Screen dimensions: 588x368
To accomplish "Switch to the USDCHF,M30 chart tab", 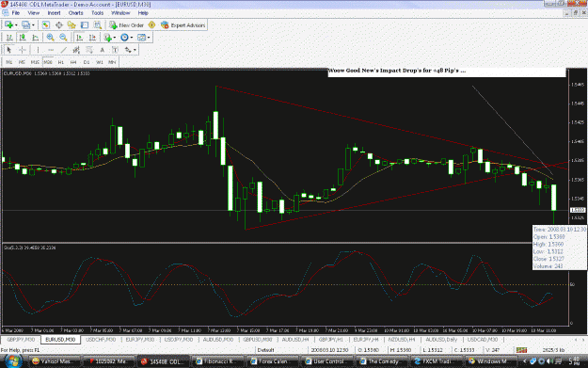I will coord(101,340).
